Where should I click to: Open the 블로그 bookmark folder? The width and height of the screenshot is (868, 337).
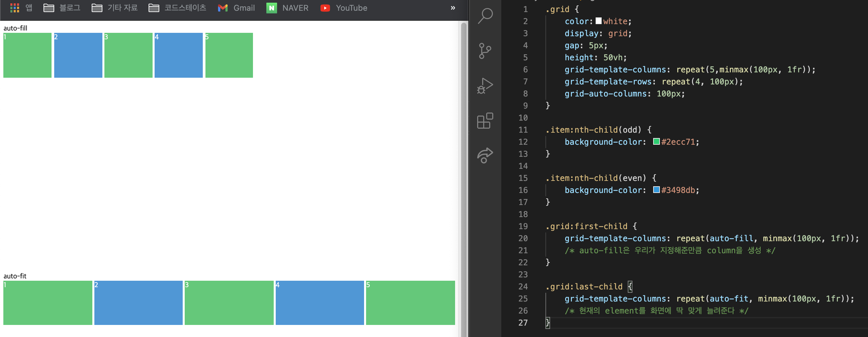coord(62,8)
